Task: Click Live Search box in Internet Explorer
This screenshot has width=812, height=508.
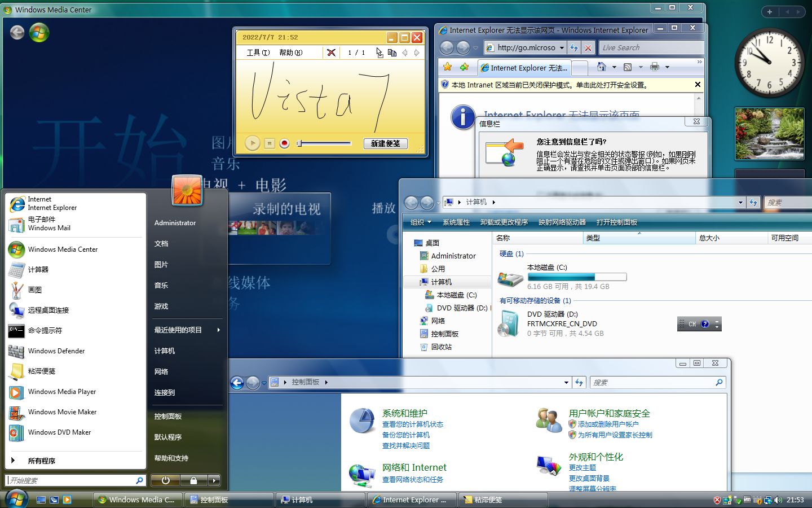Action: (x=651, y=47)
